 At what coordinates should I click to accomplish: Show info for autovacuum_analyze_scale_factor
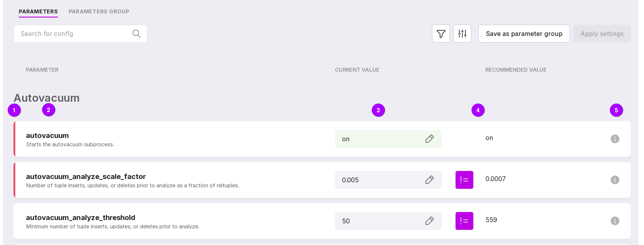[x=615, y=180]
